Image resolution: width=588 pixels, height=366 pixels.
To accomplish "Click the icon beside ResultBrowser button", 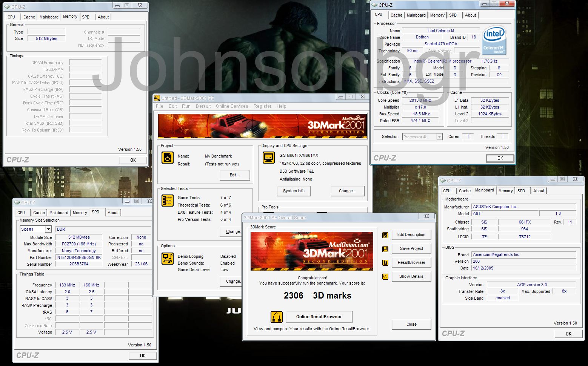I will pos(385,263).
